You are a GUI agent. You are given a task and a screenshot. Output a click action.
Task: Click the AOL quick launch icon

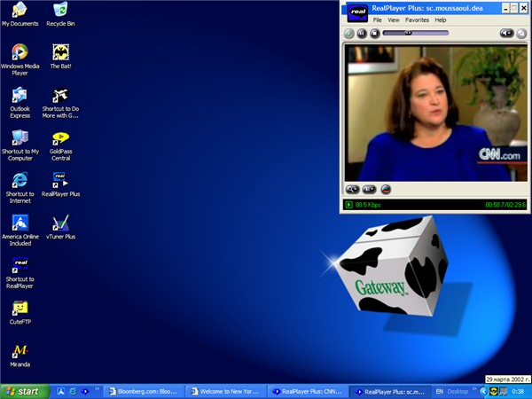[60, 392]
